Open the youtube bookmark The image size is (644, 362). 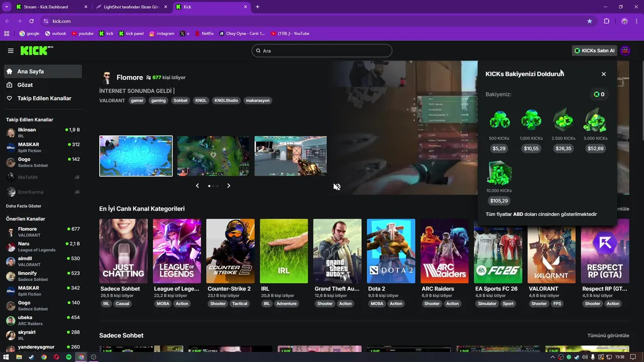click(x=83, y=34)
